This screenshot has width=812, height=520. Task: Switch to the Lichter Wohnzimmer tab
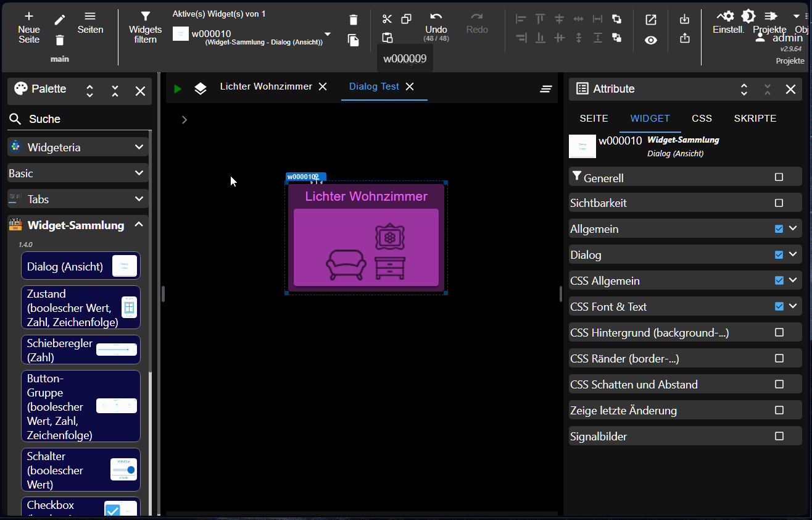tap(266, 86)
